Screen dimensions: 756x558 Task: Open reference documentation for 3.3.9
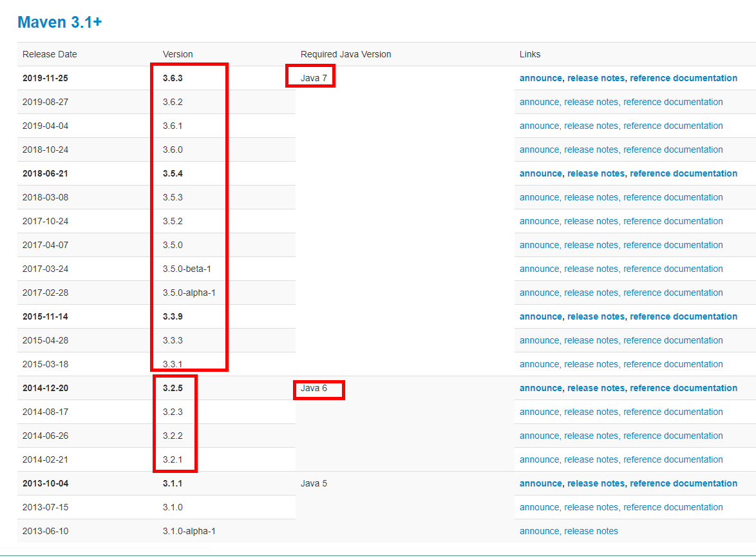click(683, 317)
